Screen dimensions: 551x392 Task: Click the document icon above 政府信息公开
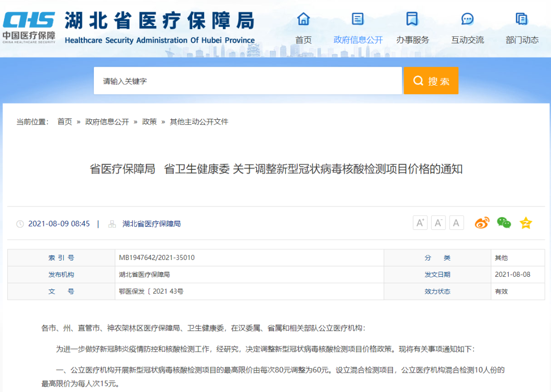click(x=358, y=19)
